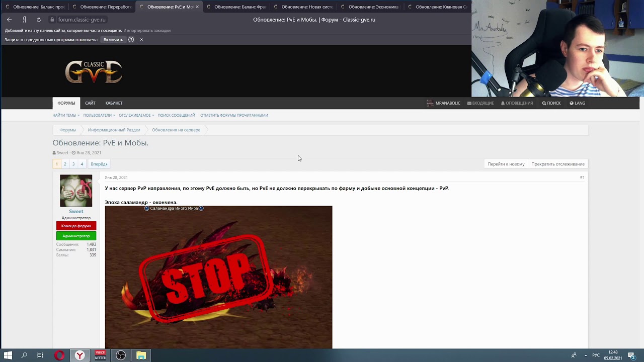Select the ФОРУМЫ navigation tab
Viewport: 644px width, 362px height.
click(66, 103)
